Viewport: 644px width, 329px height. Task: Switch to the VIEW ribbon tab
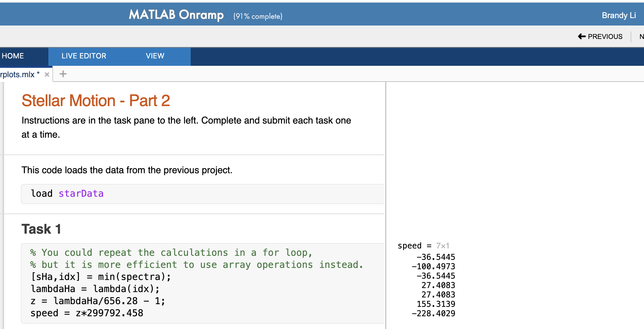pyautogui.click(x=155, y=56)
